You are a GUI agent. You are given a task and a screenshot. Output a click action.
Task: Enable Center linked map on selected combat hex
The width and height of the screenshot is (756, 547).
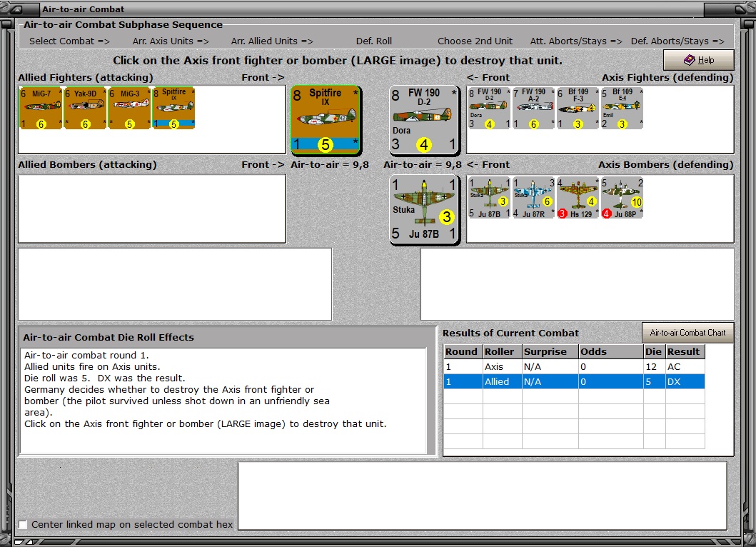point(23,524)
